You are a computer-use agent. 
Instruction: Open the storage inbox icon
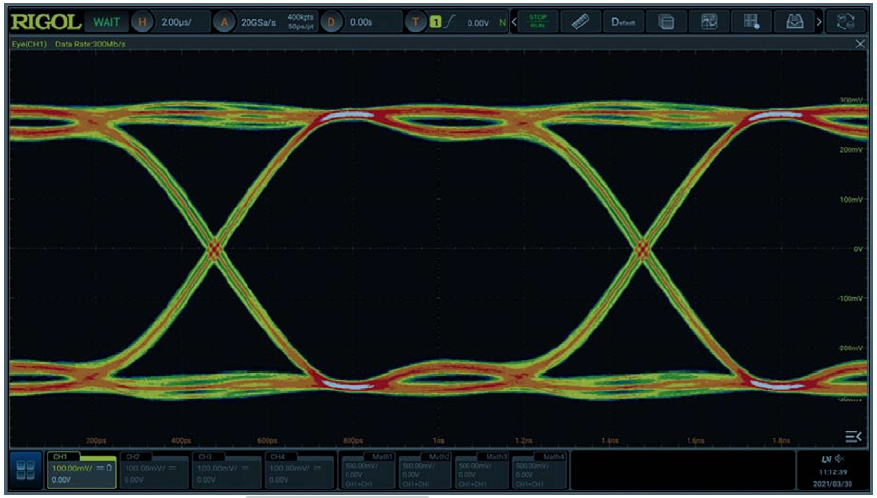pyautogui.click(x=795, y=21)
